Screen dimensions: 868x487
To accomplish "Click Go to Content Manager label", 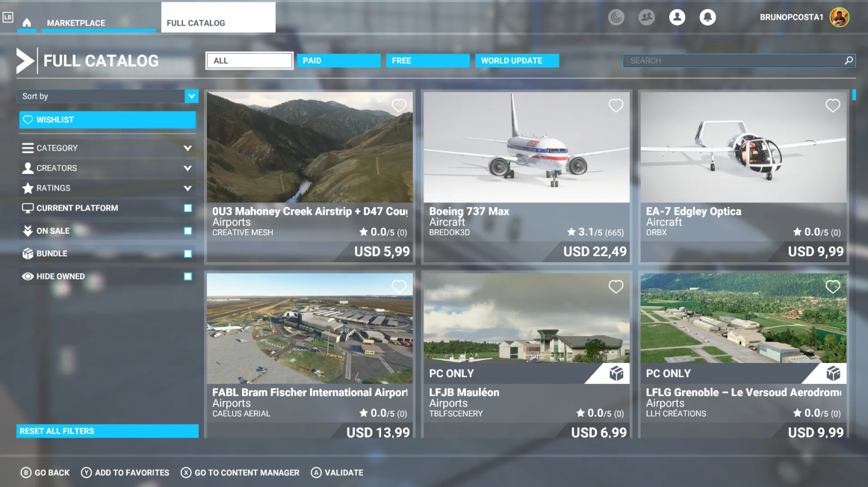I will click(247, 473).
